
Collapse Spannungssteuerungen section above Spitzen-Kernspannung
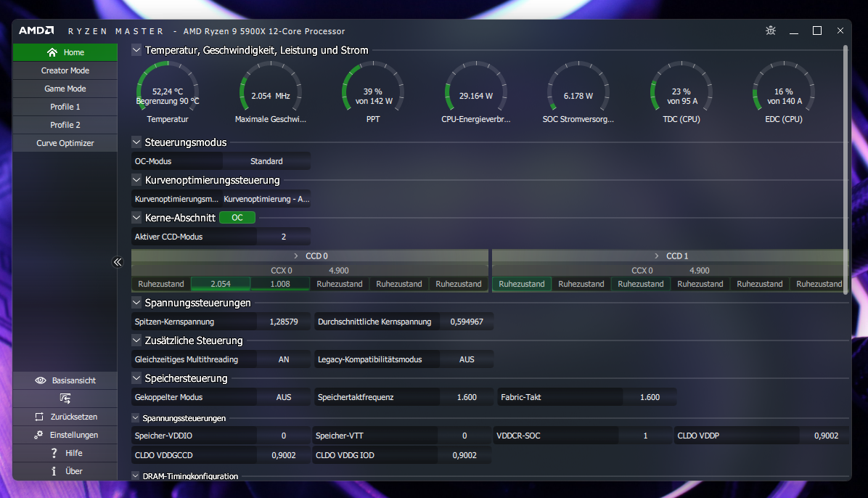[x=136, y=303]
